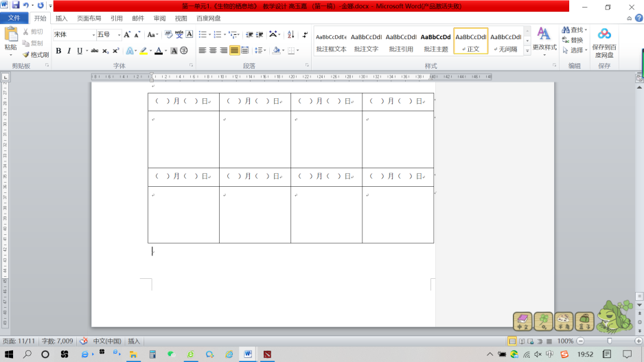Click the sort icon in paragraph group
This screenshot has width=644, height=362.
point(290,34)
